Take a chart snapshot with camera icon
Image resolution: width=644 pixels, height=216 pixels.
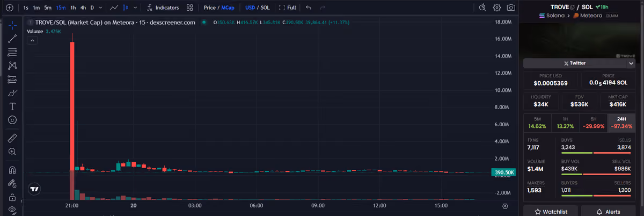[x=511, y=8]
